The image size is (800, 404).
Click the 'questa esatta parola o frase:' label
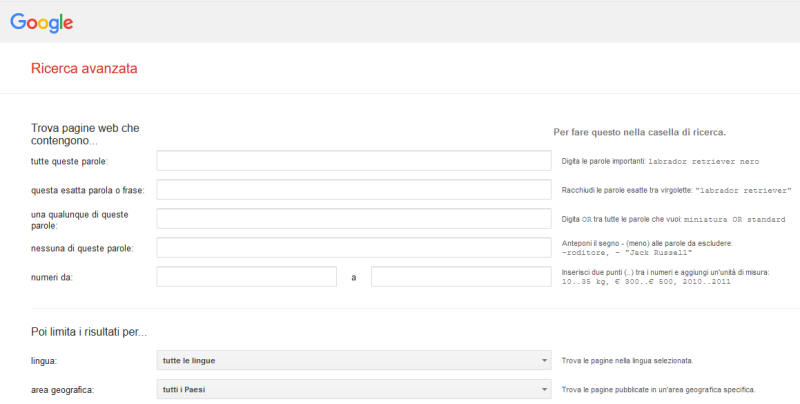tap(87, 190)
